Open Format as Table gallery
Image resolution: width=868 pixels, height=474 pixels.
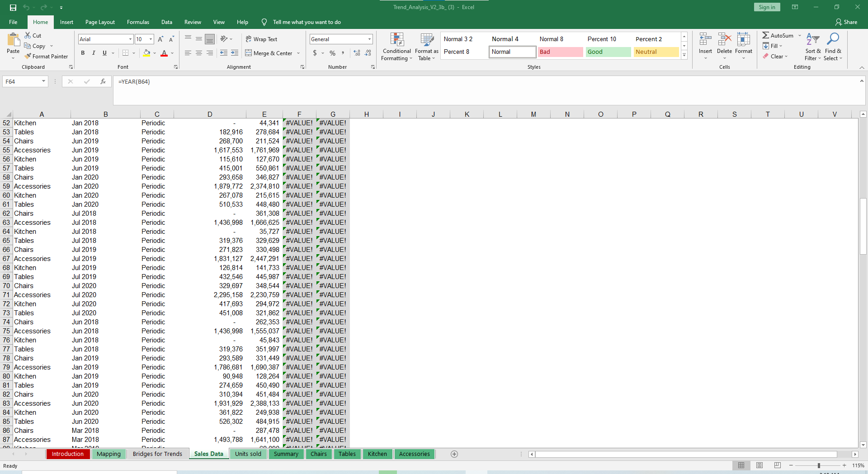point(427,47)
